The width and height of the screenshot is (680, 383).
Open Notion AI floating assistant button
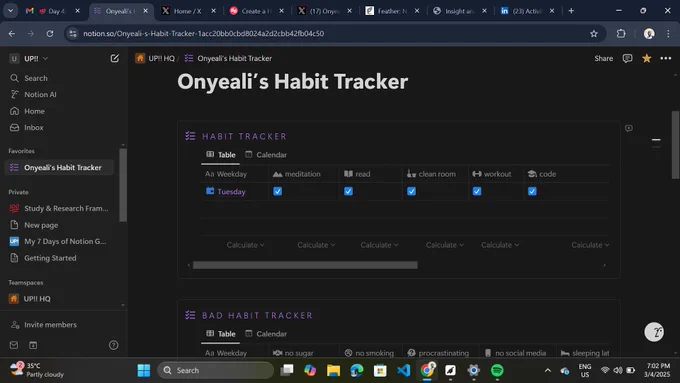coord(654,332)
